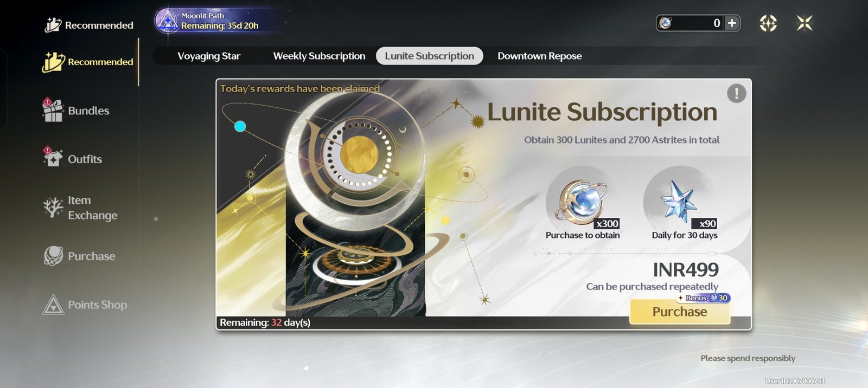Image resolution: width=868 pixels, height=388 pixels.
Task: Tap the Lunite x300 reward icon
Action: pos(583,202)
